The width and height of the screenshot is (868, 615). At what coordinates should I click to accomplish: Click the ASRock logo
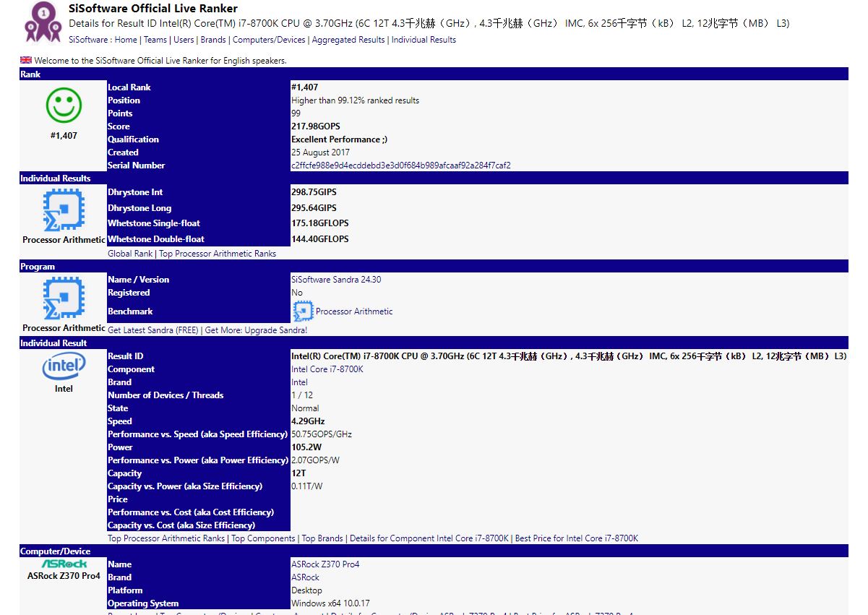click(64, 564)
